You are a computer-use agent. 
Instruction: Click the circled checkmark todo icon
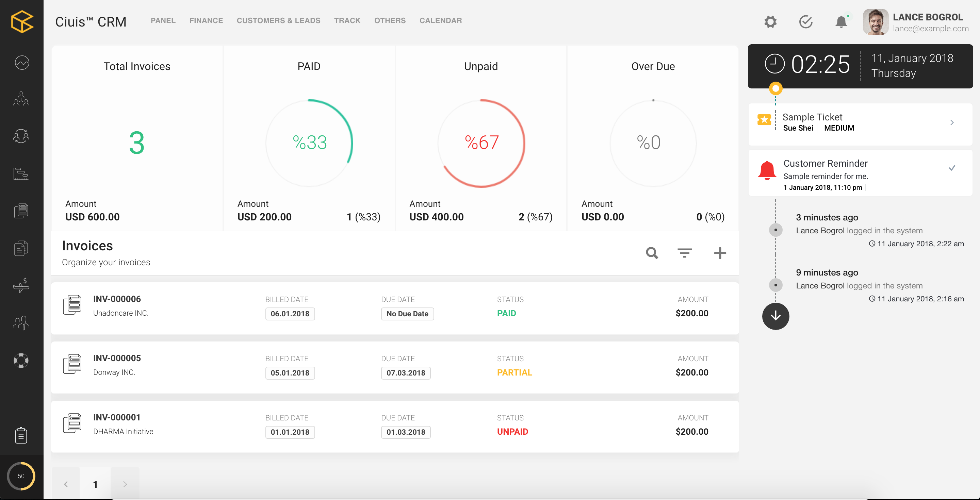click(x=805, y=22)
